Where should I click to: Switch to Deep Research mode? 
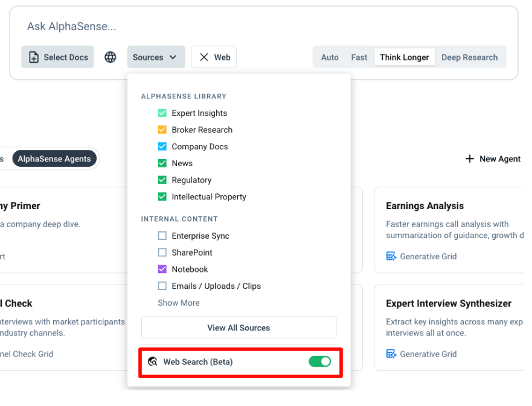click(x=469, y=57)
